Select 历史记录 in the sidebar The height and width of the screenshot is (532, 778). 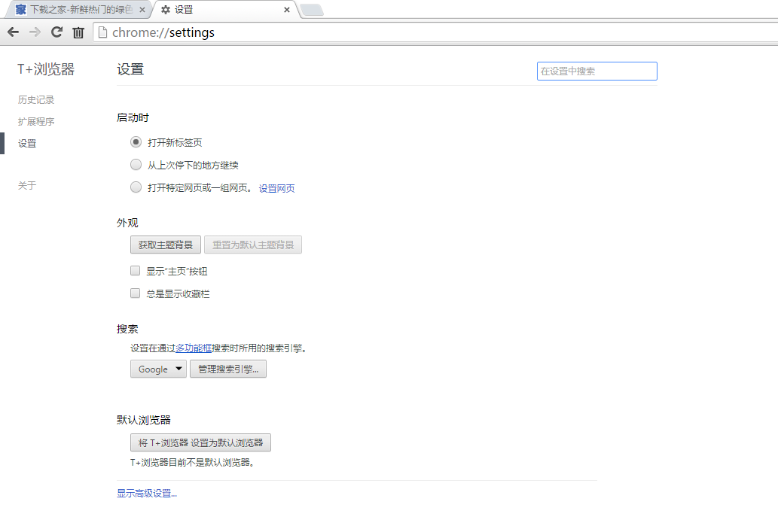[35, 99]
